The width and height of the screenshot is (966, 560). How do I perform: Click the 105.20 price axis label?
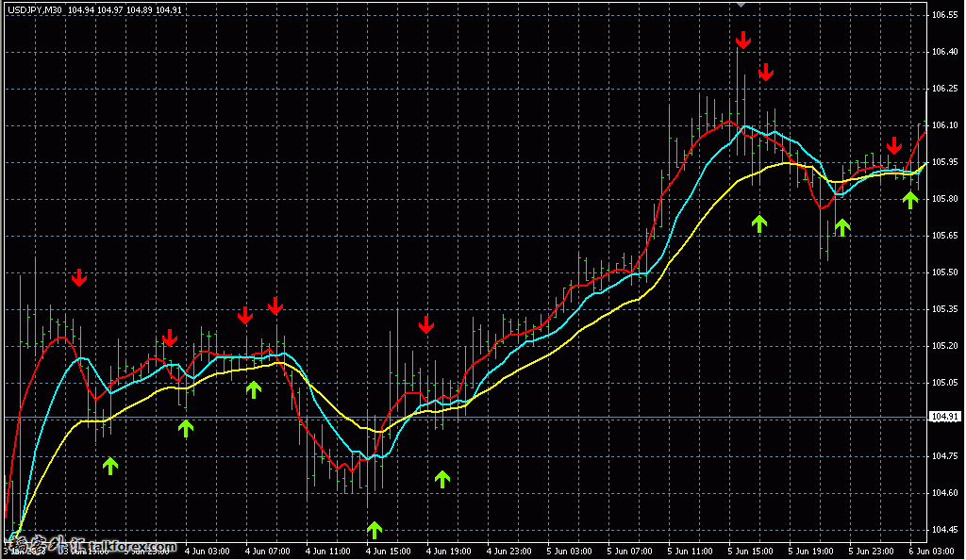[945, 346]
